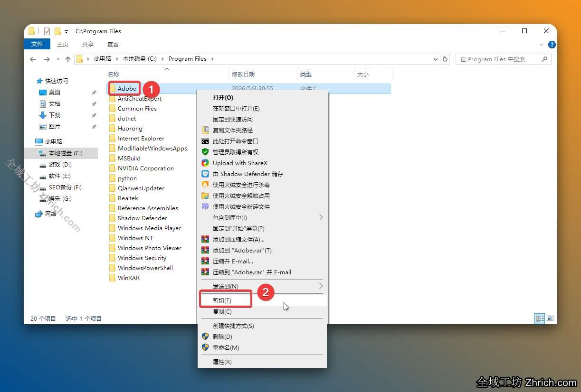The image size is (581, 392).
Task: Click the up-one-level arrow
Action: [67, 59]
